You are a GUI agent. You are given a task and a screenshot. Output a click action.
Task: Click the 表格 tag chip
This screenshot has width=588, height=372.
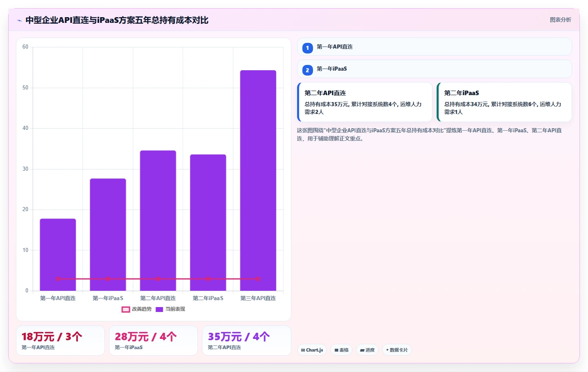click(342, 350)
